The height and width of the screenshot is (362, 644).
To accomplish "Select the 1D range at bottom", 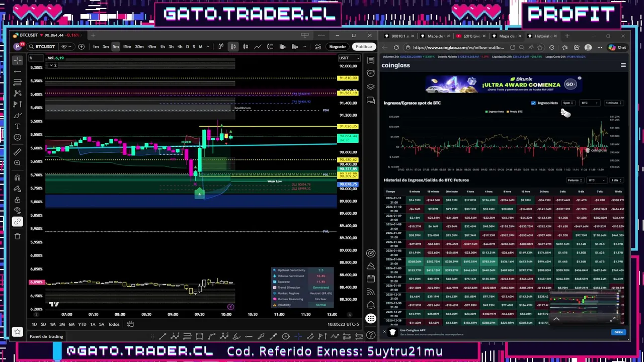I will [34, 324].
